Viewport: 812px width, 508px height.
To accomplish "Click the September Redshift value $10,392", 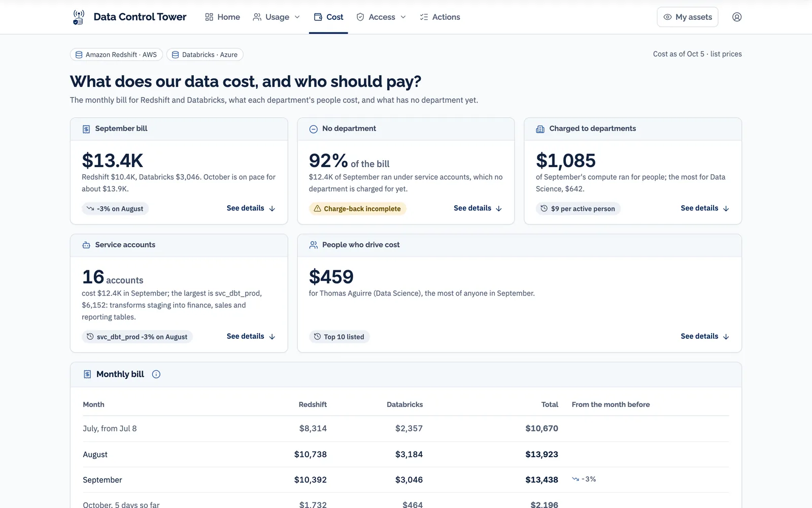I will tap(311, 480).
